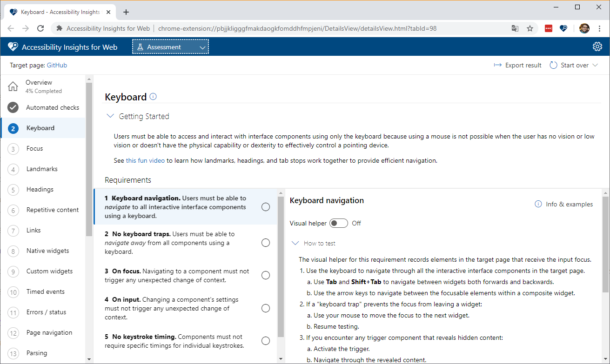Image resolution: width=610 pixels, height=364 pixels.
Task: Go to the Overview page
Action: point(43,86)
